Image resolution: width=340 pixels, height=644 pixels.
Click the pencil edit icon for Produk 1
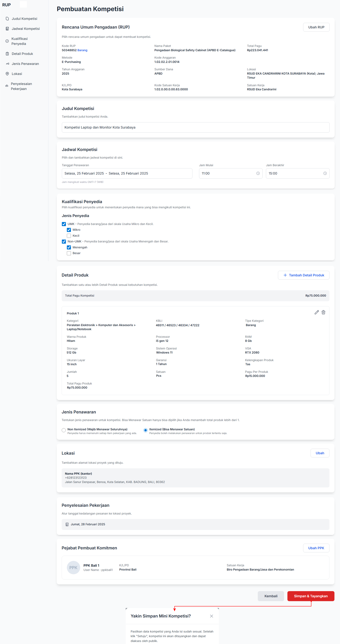[316, 312]
